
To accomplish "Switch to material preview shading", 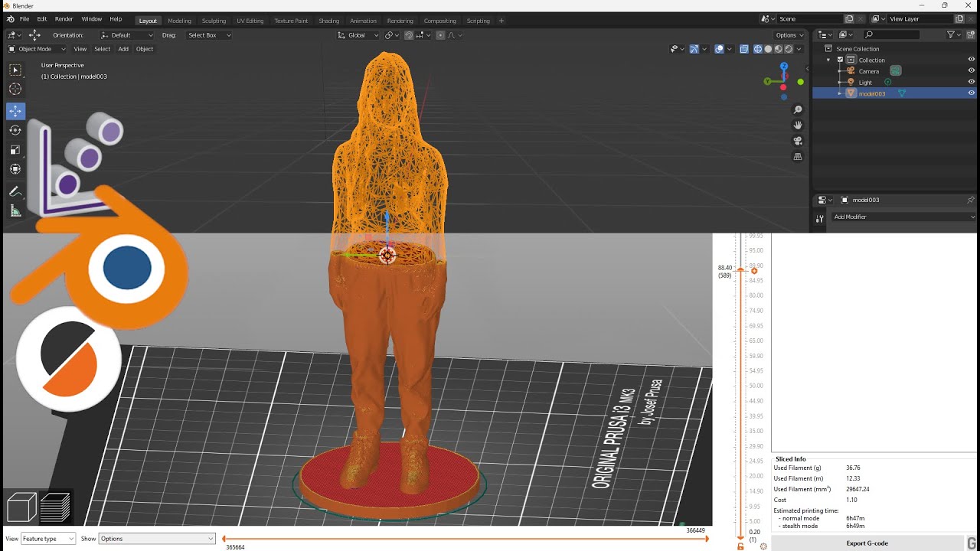I will point(779,49).
